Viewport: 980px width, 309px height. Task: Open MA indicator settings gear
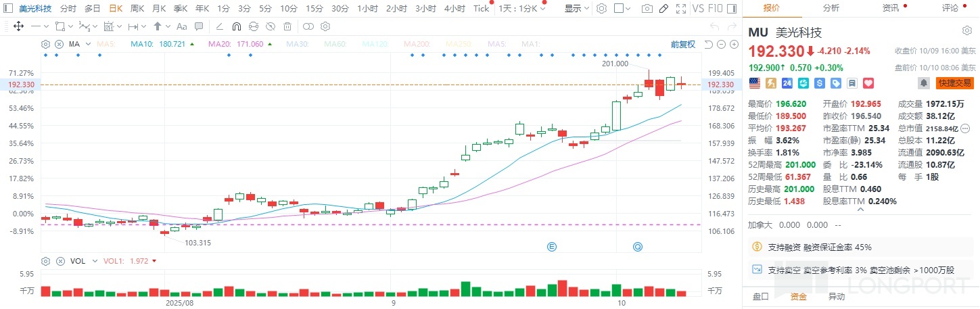pyautogui.click(x=46, y=44)
